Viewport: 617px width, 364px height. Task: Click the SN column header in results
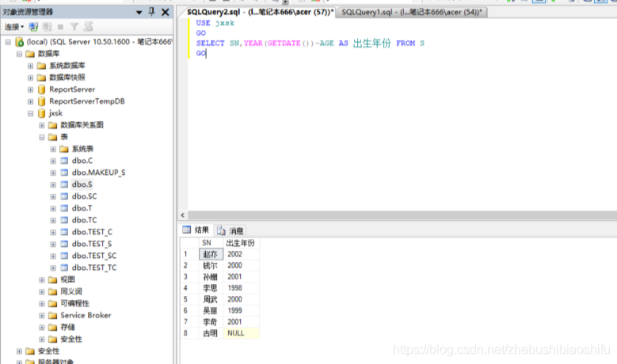click(211, 243)
